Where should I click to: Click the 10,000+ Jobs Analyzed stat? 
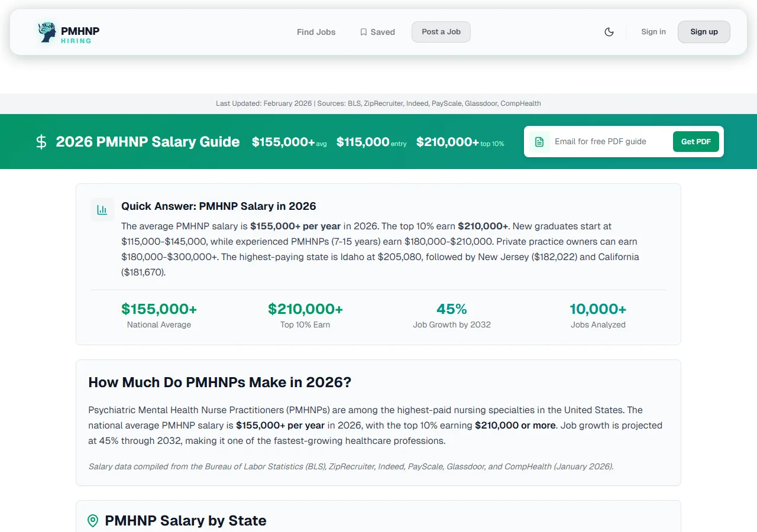(x=598, y=316)
